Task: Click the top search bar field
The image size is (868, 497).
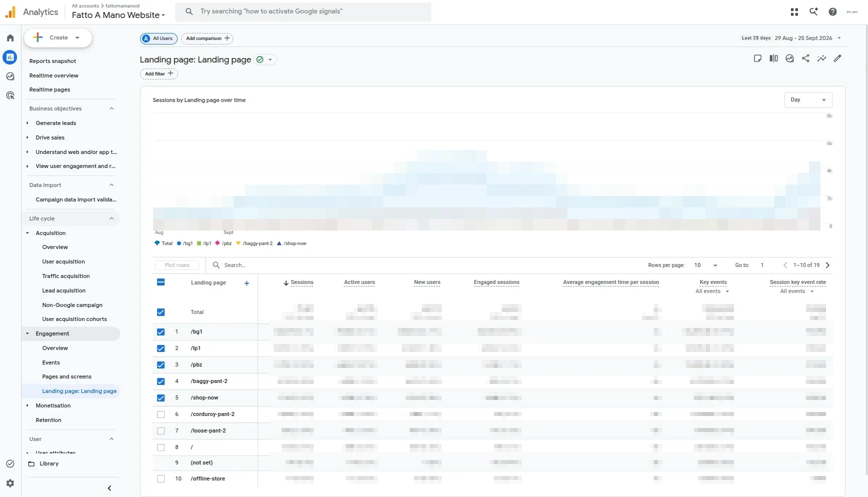Action: click(x=303, y=11)
